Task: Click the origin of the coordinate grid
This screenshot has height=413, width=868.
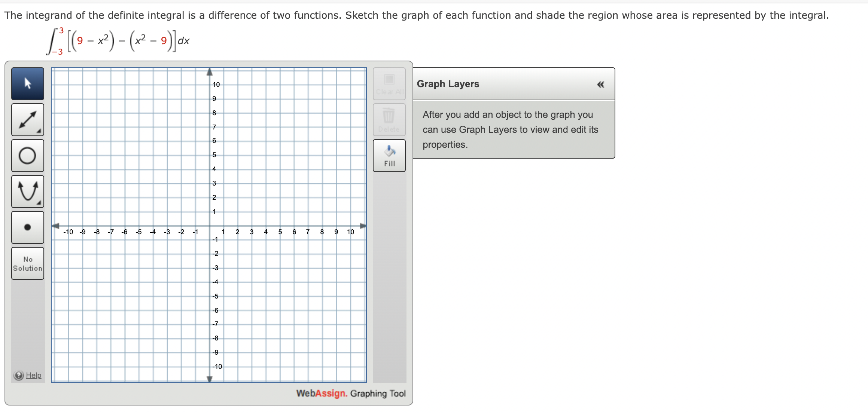Action: point(210,225)
